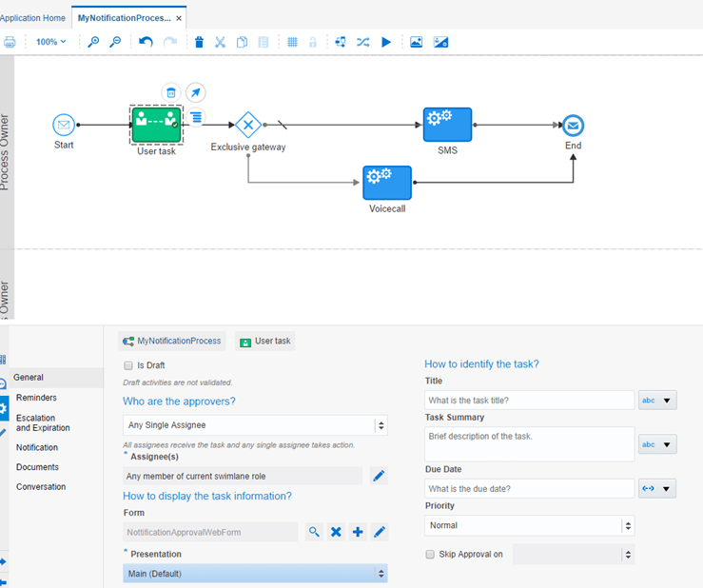Open the 100% zoom level dropdown
Viewport: 703px width, 588px height.
(50, 42)
